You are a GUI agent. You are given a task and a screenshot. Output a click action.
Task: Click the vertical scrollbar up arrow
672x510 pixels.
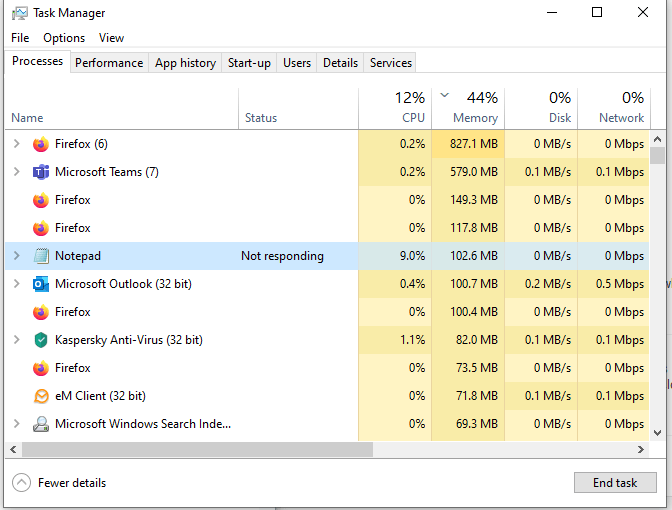coord(657,139)
